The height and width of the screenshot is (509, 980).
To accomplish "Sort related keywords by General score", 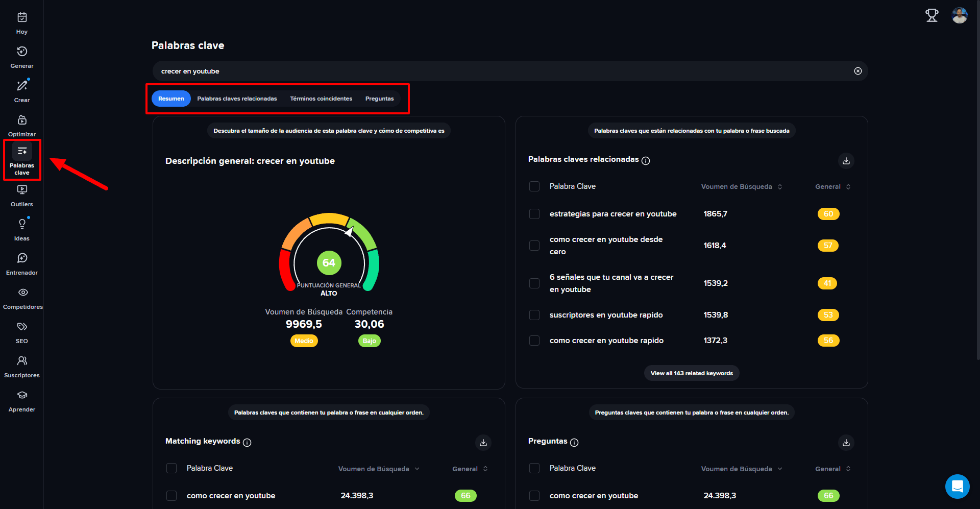I will click(833, 187).
